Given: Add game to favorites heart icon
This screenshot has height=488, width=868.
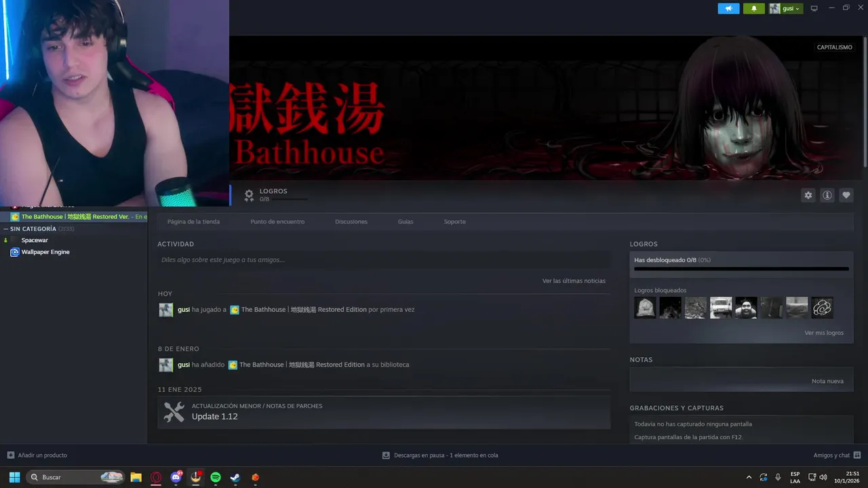Looking at the screenshot, I should click(846, 195).
